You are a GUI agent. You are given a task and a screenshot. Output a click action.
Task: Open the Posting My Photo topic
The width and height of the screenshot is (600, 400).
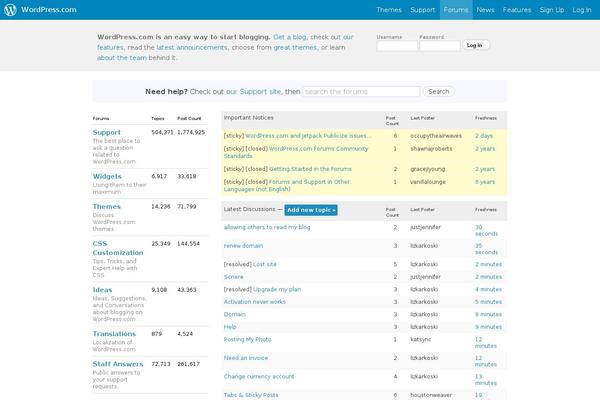tap(248, 340)
